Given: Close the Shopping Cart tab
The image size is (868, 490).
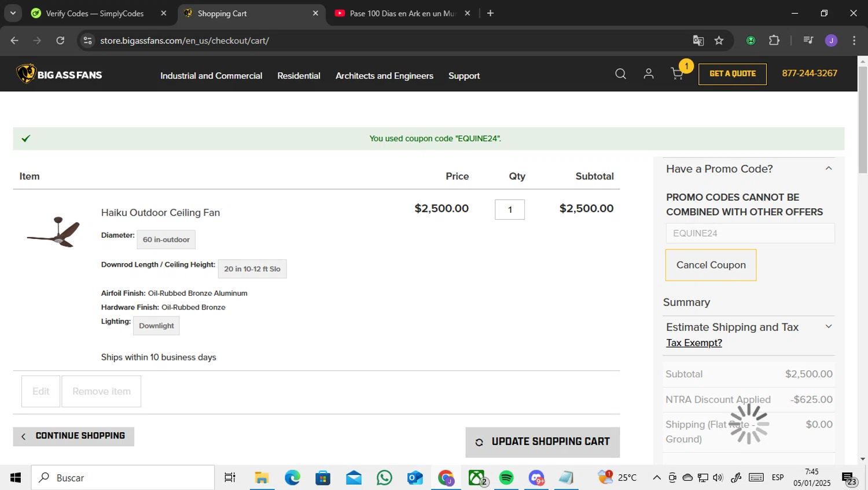Looking at the screenshot, I should [315, 13].
